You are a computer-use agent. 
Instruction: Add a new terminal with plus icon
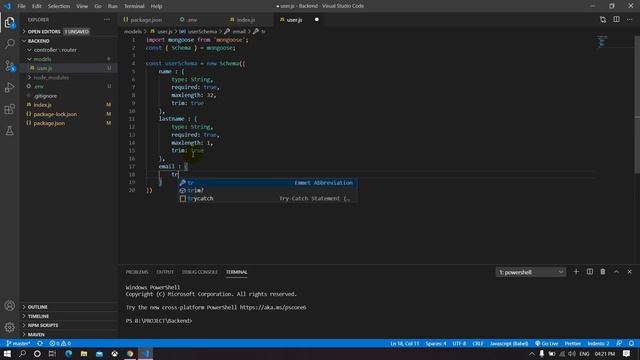pos(576,272)
